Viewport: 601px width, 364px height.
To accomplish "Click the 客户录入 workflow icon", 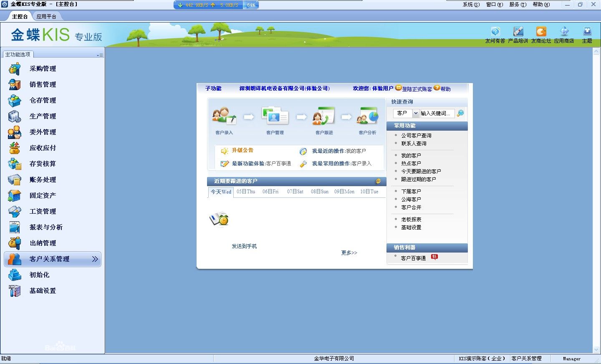I will click(x=224, y=116).
